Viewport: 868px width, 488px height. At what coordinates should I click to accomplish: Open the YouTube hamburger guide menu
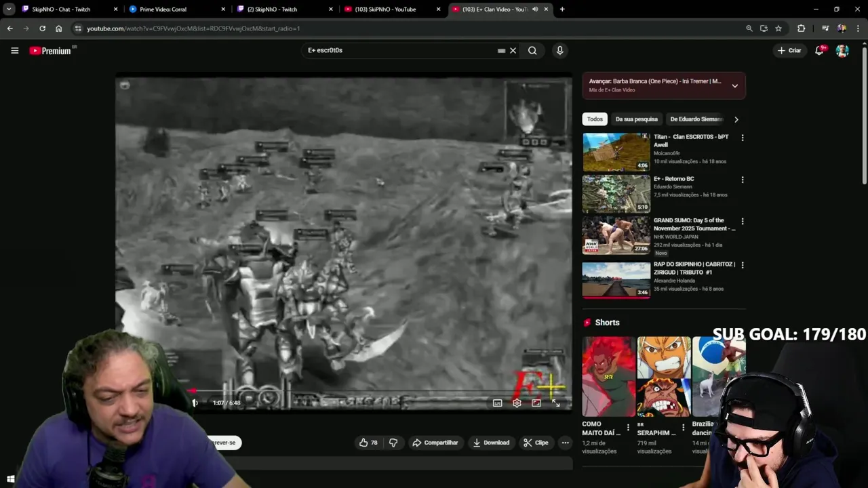(x=14, y=50)
